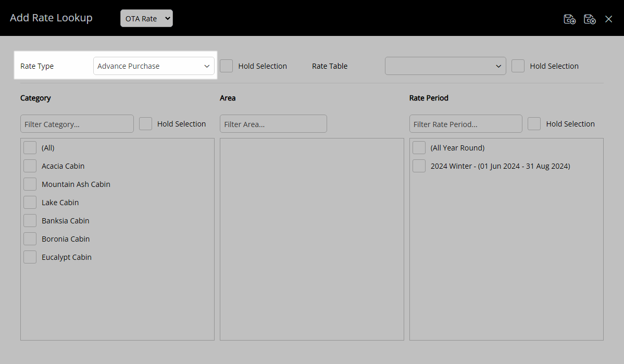Expand the Rate Type Advance Purchase dropdown
The width and height of the screenshot is (624, 364).
(154, 66)
